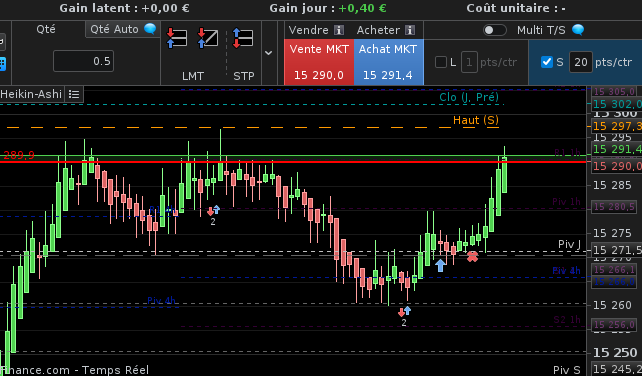Click the trade marker labeled 2 near bottom
The width and height of the screenshot is (642, 376).
[x=404, y=316]
